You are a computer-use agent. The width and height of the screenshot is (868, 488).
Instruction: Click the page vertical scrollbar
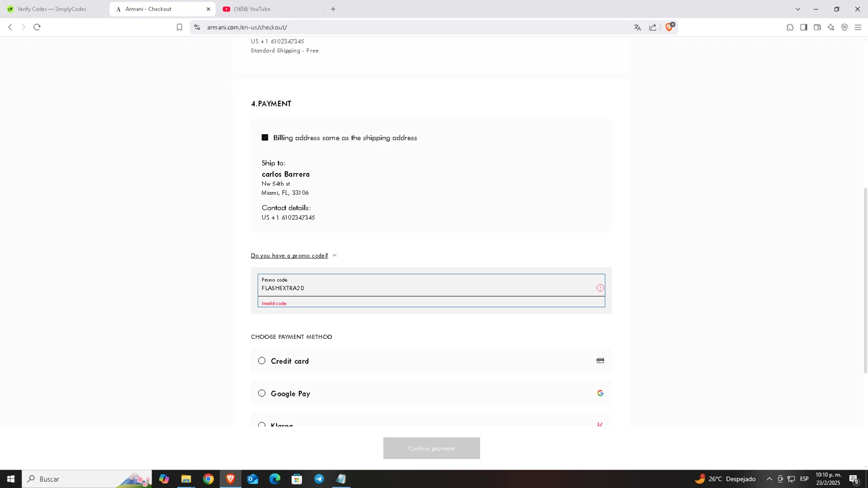pos(865,280)
